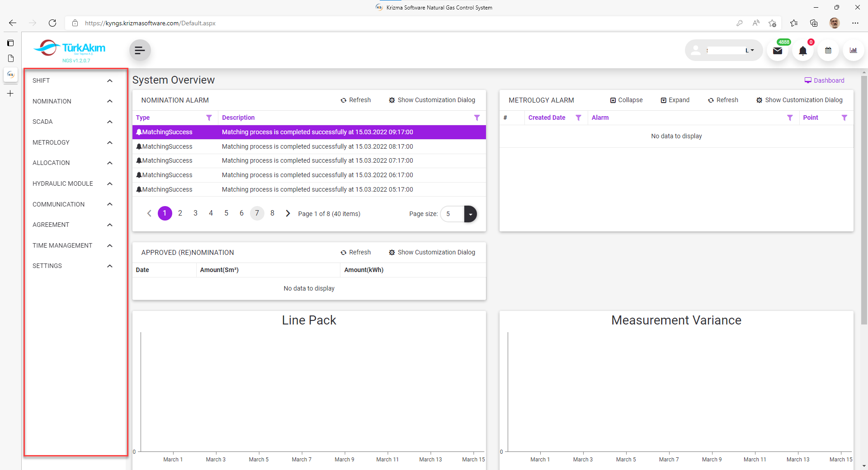Filter the Created Date column
This screenshot has height=470, width=868.
click(578, 117)
